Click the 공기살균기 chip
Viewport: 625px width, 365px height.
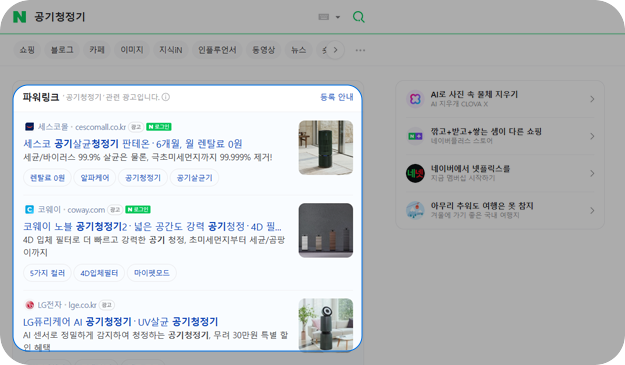[195, 178]
